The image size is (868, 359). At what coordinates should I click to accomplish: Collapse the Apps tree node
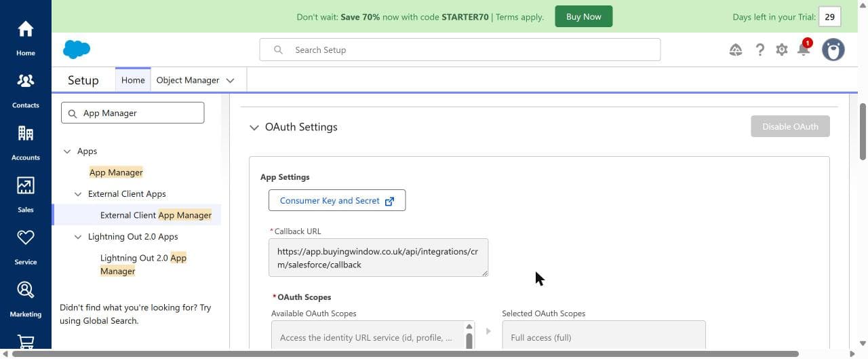pos(67,151)
